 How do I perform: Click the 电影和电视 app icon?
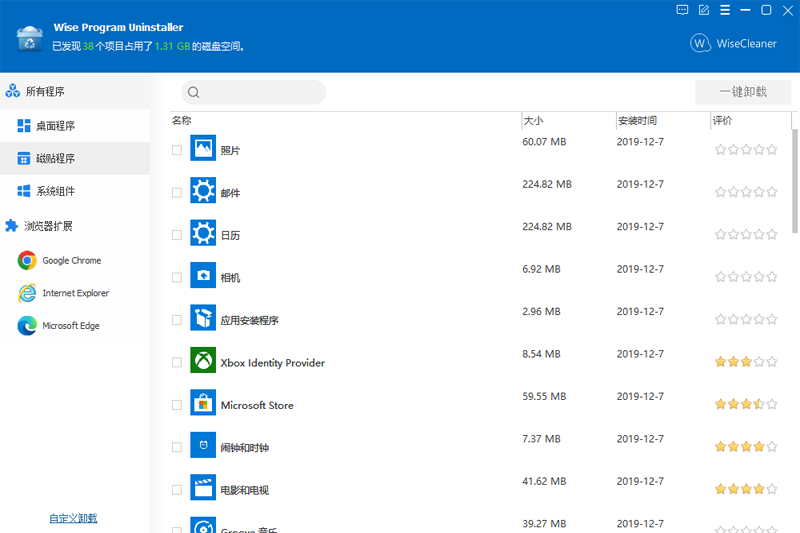point(203,489)
